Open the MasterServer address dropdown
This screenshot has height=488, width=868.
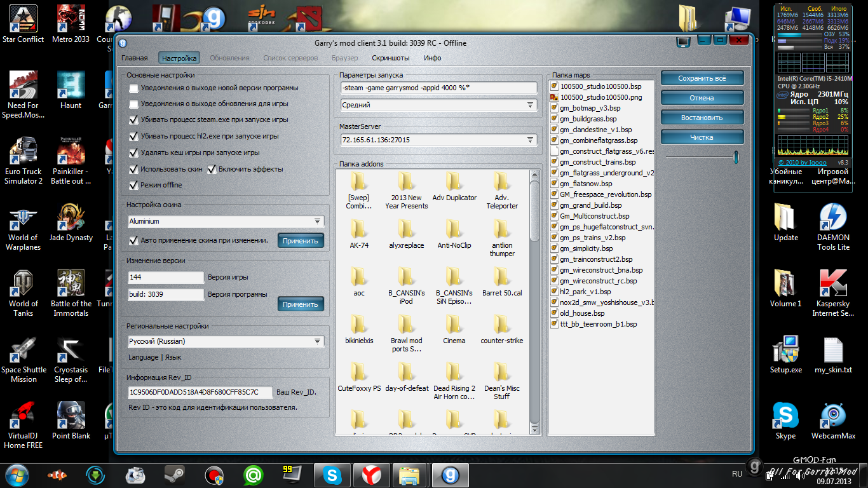[438, 140]
